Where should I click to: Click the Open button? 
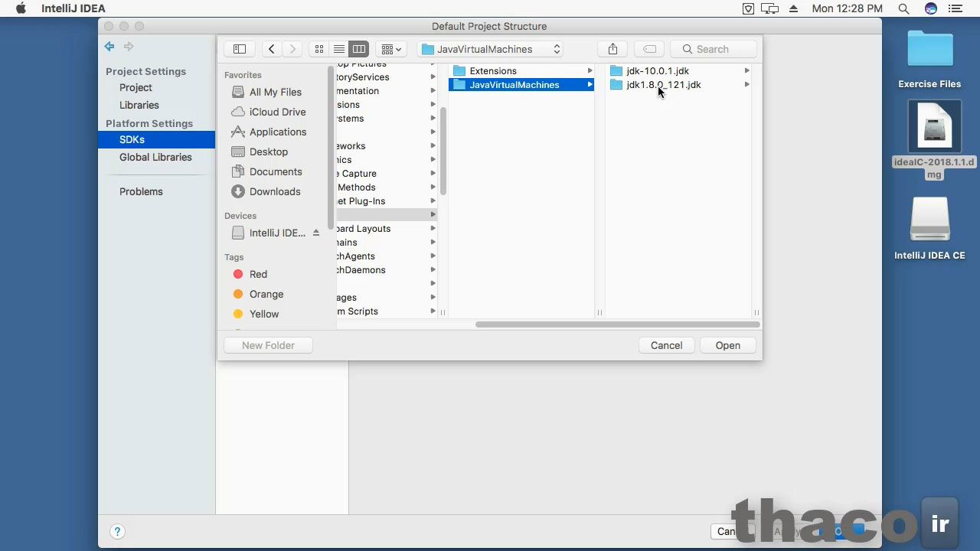coord(728,345)
